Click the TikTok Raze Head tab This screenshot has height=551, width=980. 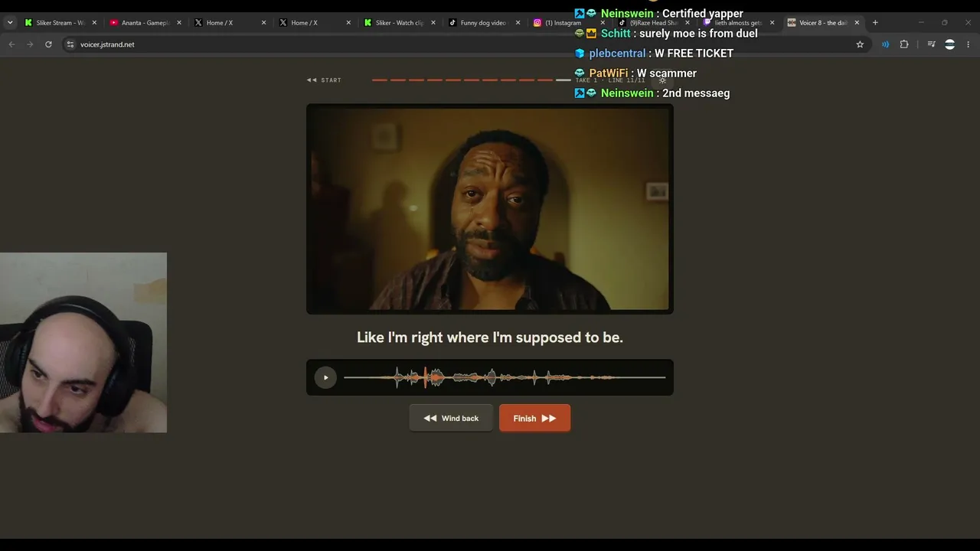[x=652, y=23]
